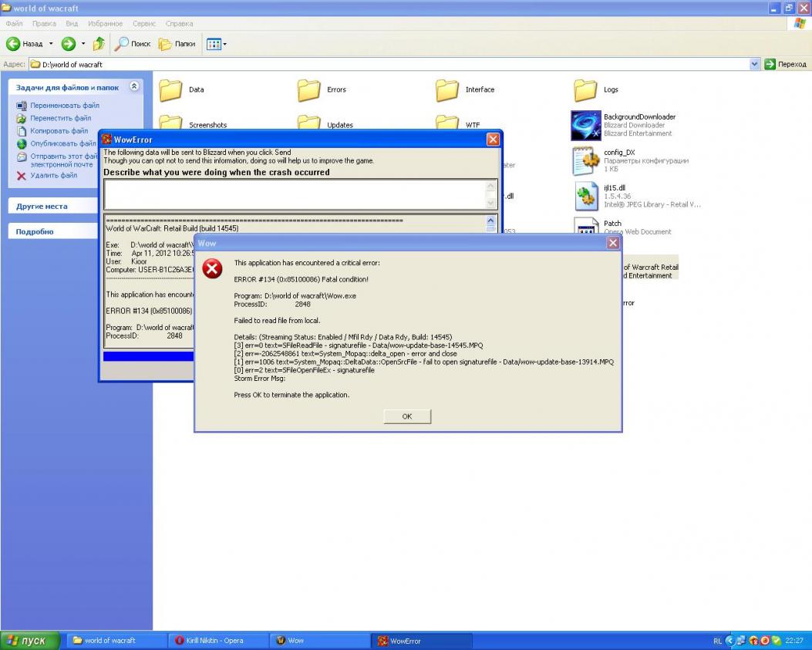Click the delete file (Удалить файл) link

coord(54,176)
